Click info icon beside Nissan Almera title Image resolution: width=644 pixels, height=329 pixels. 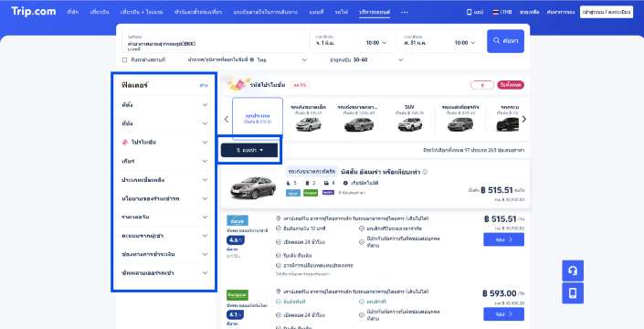pyautogui.click(x=425, y=172)
